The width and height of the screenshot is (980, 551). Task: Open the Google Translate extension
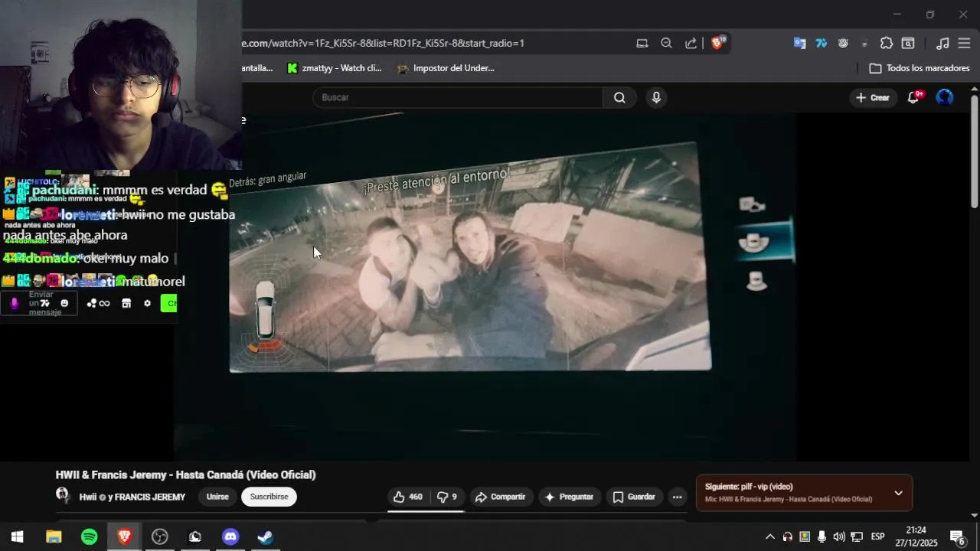pyautogui.click(x=799, y=43)
